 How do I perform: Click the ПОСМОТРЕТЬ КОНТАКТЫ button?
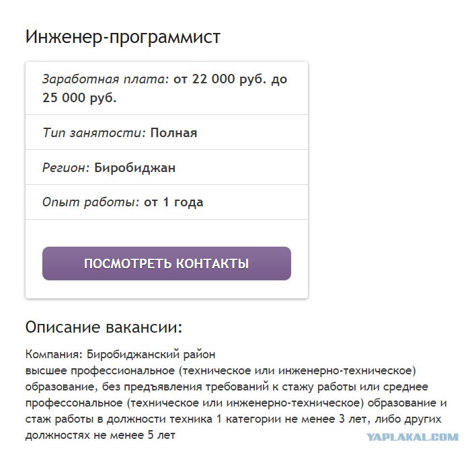[x=166, y=263]
